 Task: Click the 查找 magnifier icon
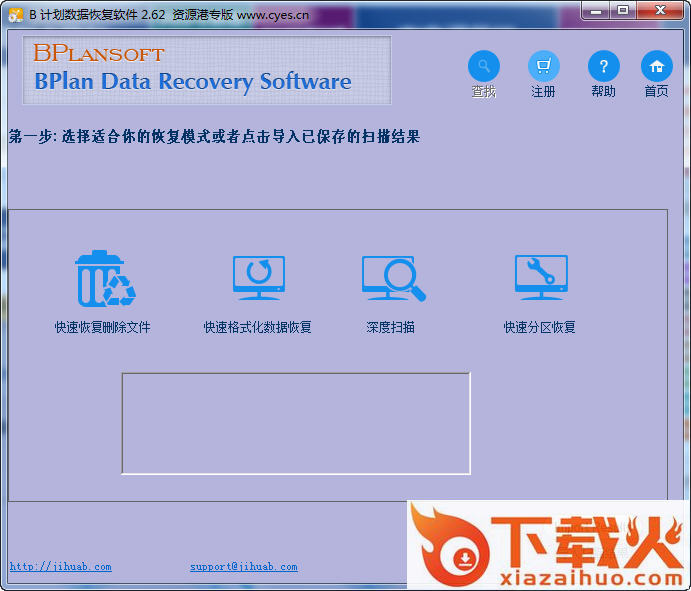pos(484,67)
